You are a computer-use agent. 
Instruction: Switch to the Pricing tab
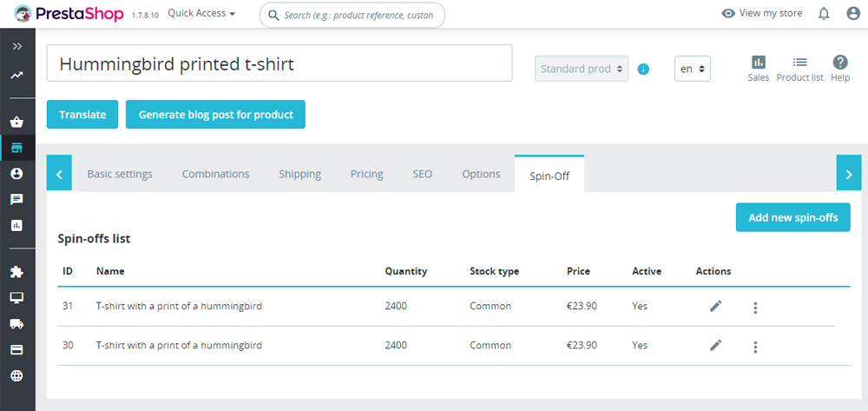click(x=367, y=174)
